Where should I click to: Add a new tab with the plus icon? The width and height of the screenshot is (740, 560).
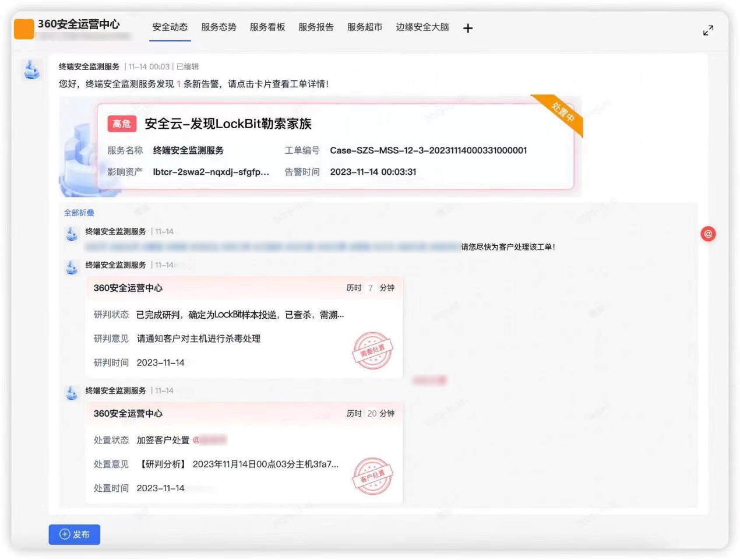point(468,28)
